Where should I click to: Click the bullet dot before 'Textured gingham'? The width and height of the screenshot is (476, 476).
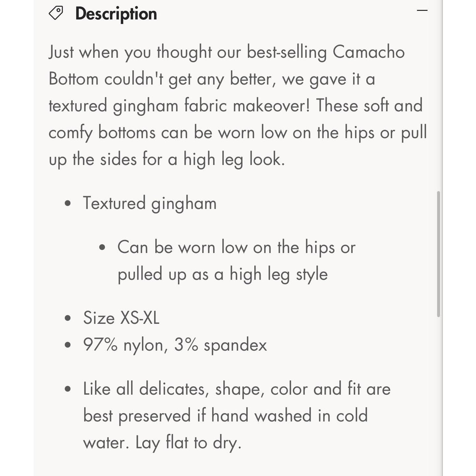pyautogui.click(x=68, y=203)
